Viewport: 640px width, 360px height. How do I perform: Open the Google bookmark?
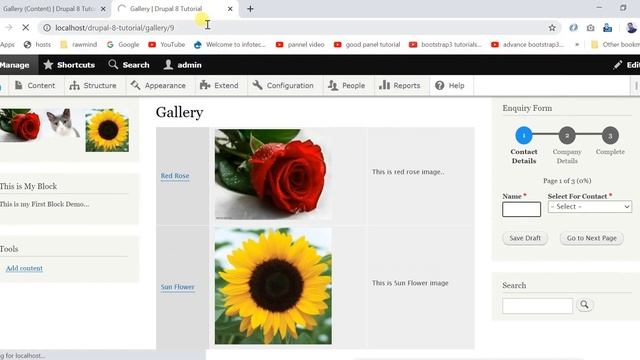pos(123,44)
